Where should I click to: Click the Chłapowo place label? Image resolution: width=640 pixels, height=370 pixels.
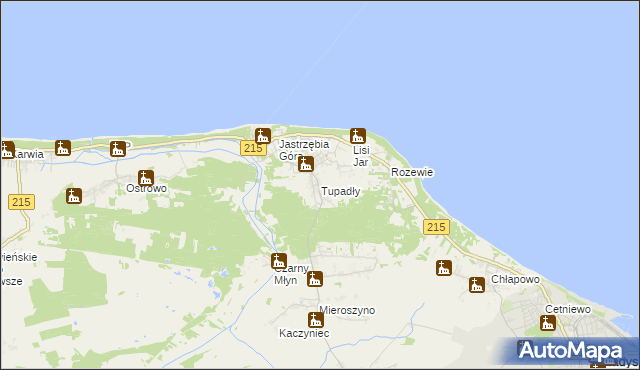(x=515, y=279)
